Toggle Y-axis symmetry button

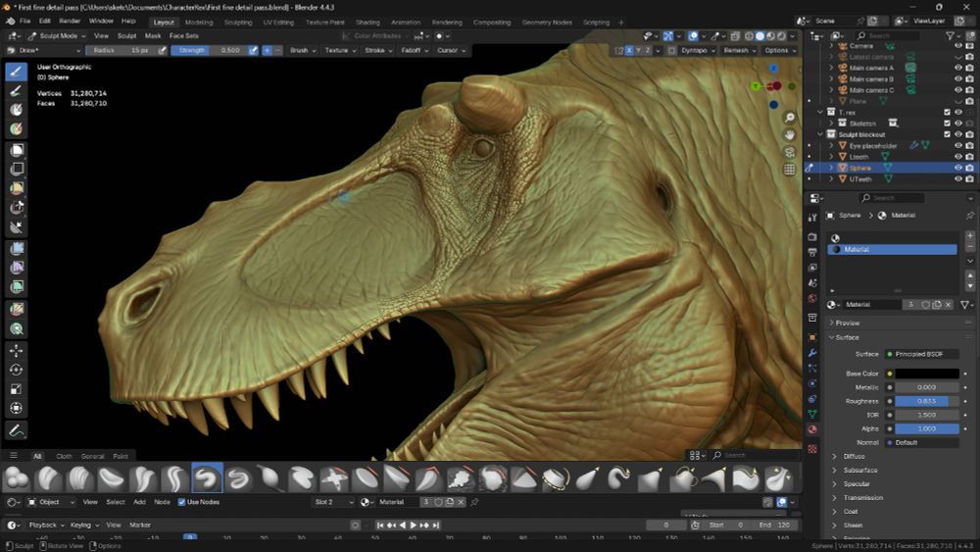(638, 51)
